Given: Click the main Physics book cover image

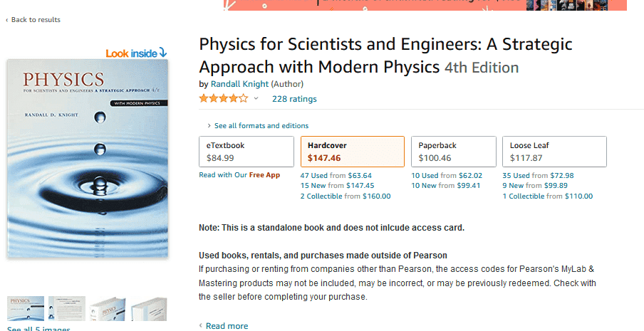Looking at the screenshot, I should [88, 158].
